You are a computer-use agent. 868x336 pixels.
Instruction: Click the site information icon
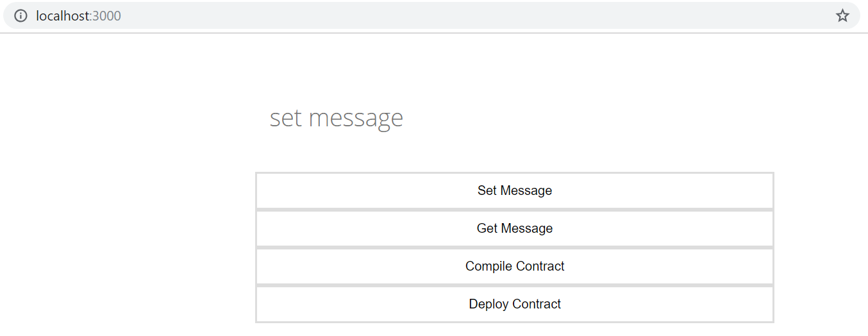21,16
